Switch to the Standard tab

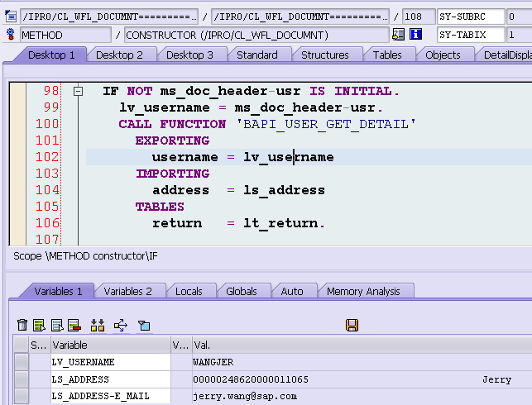257,55
